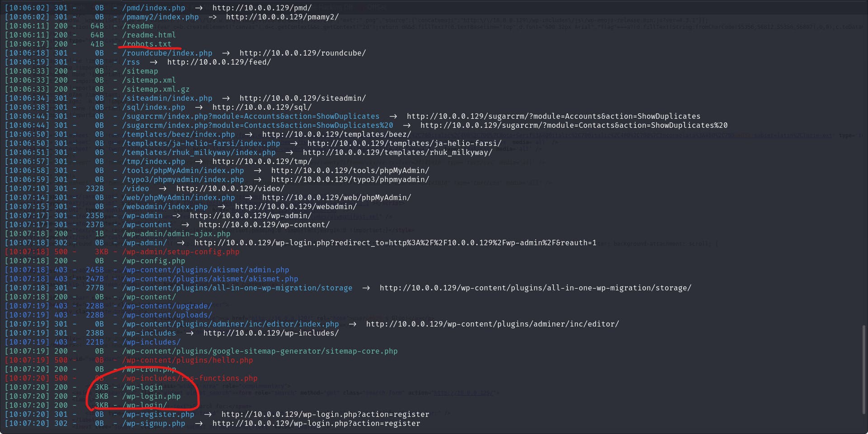Screen dimensions: 868x434
Task: Click the http://10.0.0.129/feed/ redirect URL
Action: (219, 62)
